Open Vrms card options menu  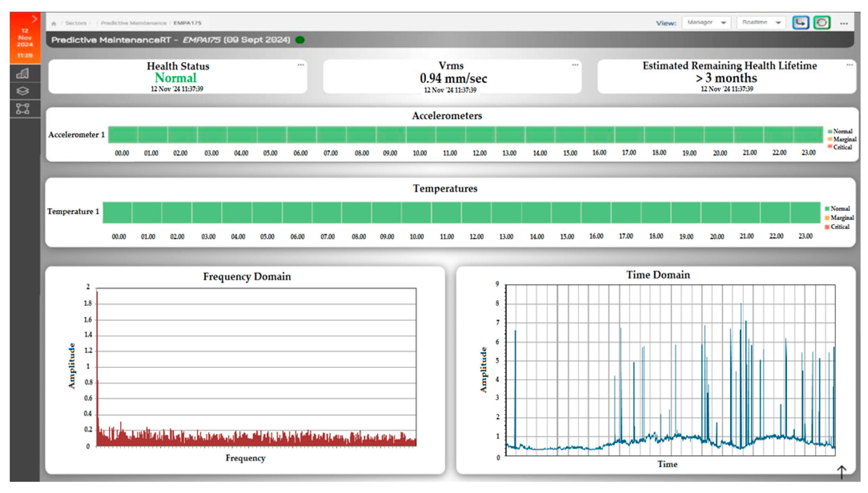coord(575,65)
